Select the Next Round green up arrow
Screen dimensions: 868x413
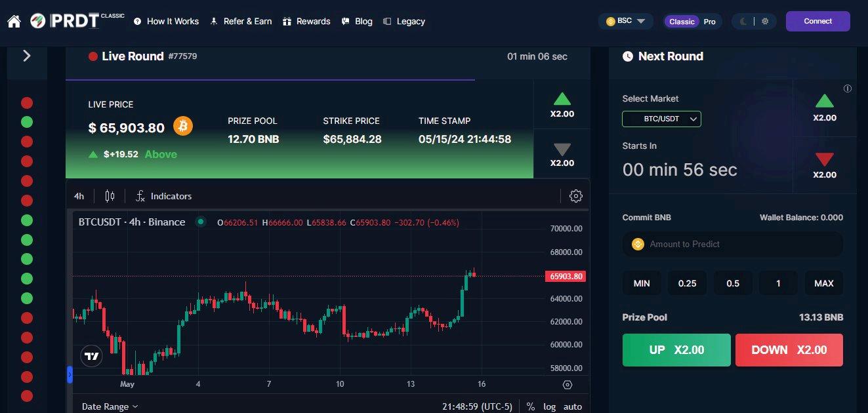coord(825,101)
